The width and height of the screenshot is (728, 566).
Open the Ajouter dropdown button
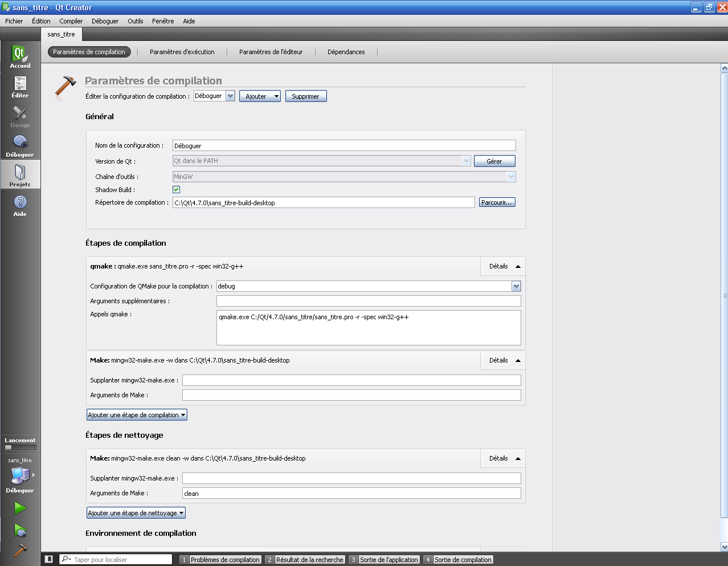click(x=260, y=96)
